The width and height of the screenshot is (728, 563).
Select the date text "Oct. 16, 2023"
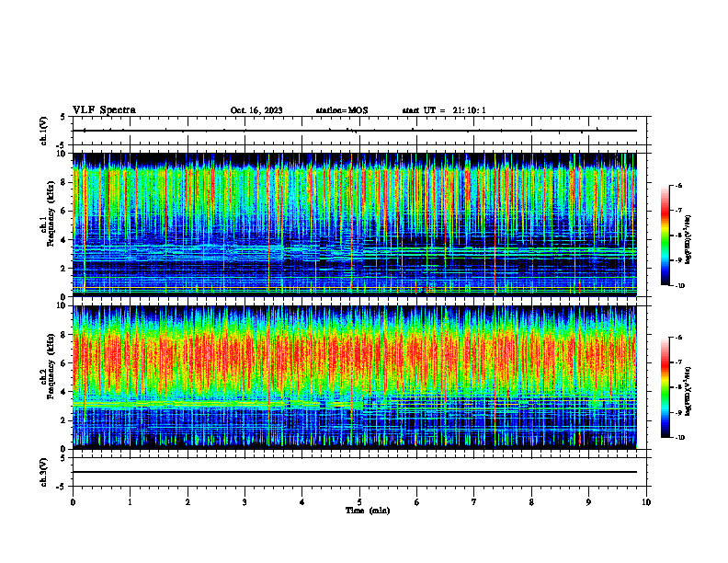point(256,110)
